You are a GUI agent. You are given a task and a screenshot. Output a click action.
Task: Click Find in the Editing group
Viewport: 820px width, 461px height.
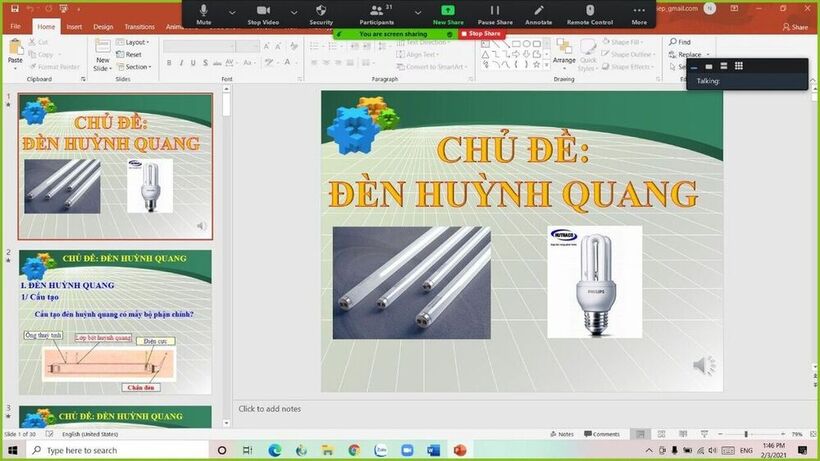(x=680, y=42)
